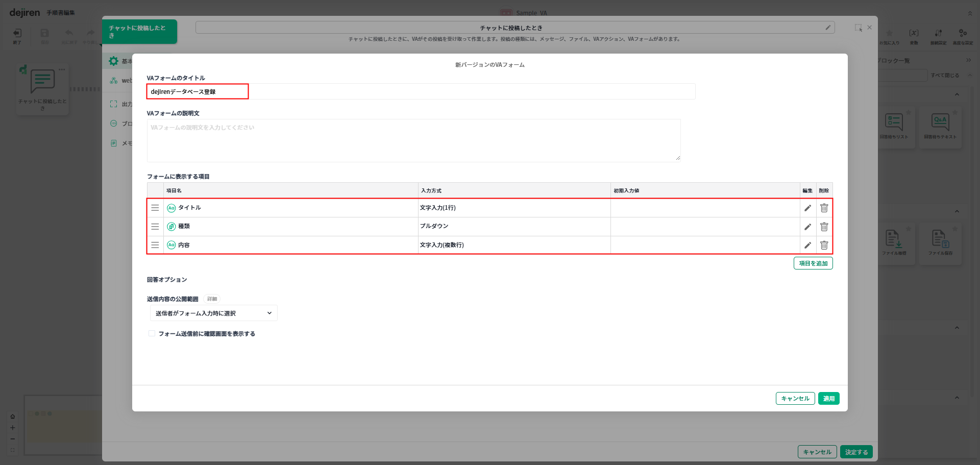This screenshot has height=465, width=980.
Task: Open the 送信内容の公開範囲 dropdown
Action: click(x=213, y=313)
